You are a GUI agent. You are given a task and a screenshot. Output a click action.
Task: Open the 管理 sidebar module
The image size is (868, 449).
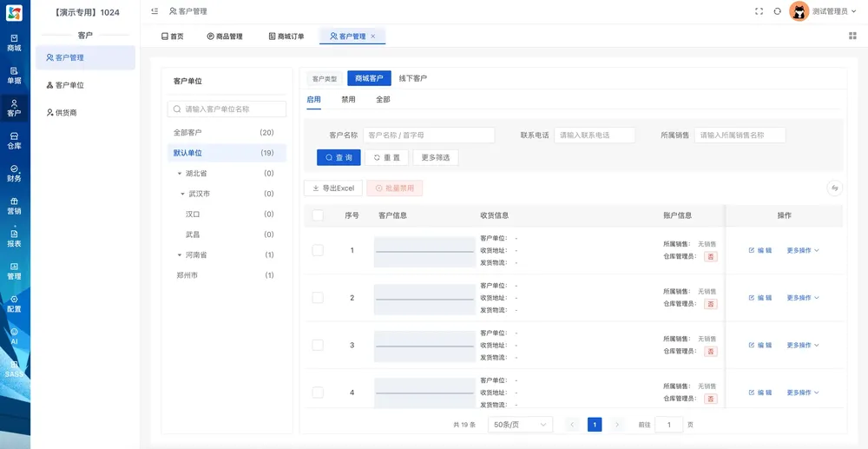(15, 271)
